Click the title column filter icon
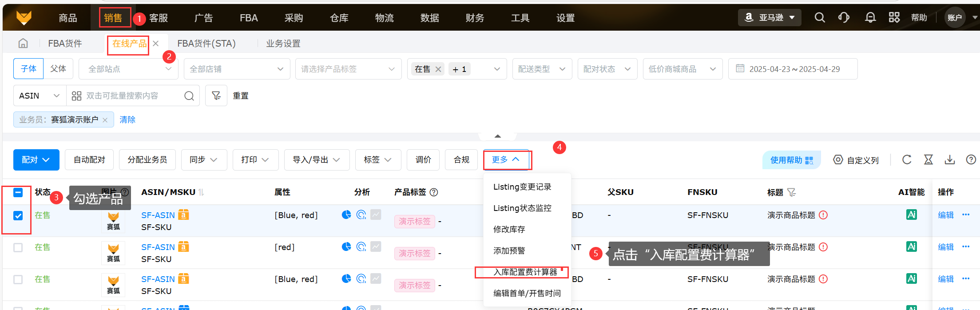980x310 pixels. 791,192
